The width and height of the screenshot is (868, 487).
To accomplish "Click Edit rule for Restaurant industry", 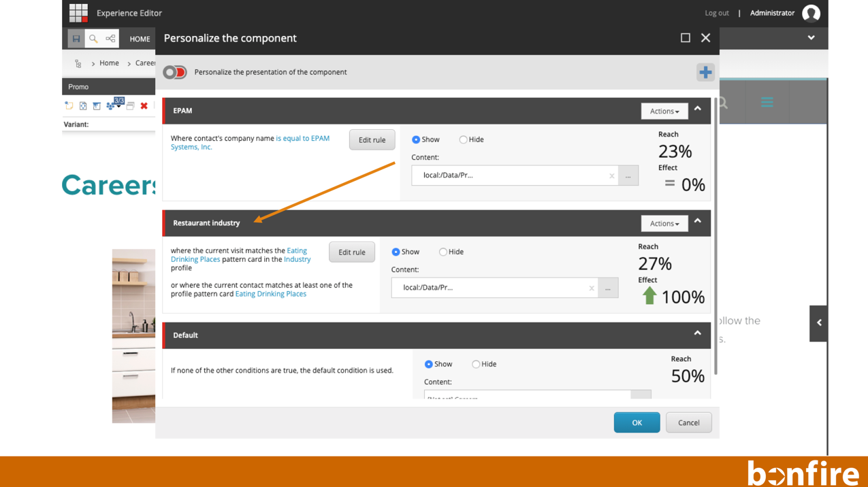I will 352,252.
